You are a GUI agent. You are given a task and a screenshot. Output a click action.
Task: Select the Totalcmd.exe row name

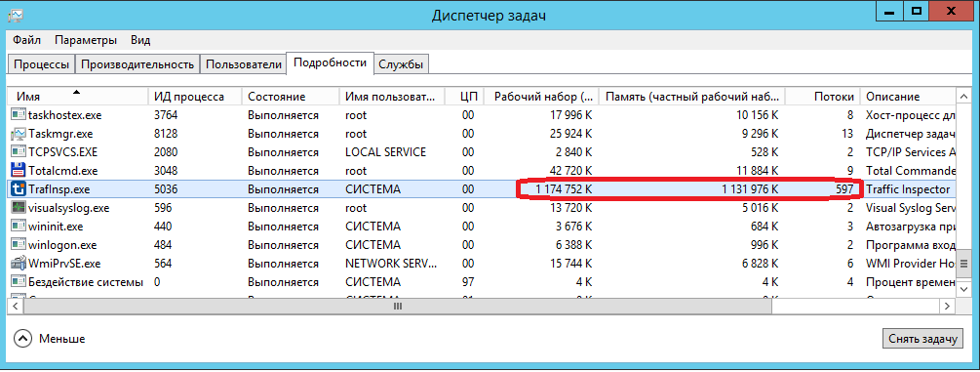(x=63, y=170)
